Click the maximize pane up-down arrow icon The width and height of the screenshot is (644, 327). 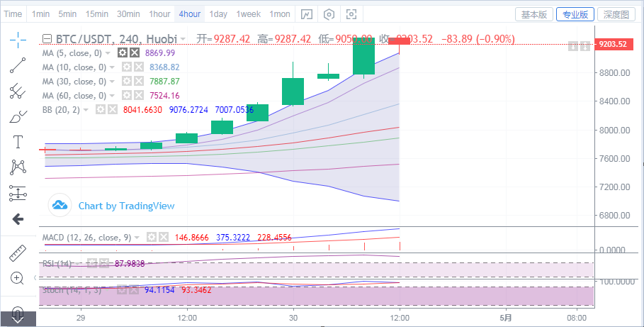click(x=585, y=45)
